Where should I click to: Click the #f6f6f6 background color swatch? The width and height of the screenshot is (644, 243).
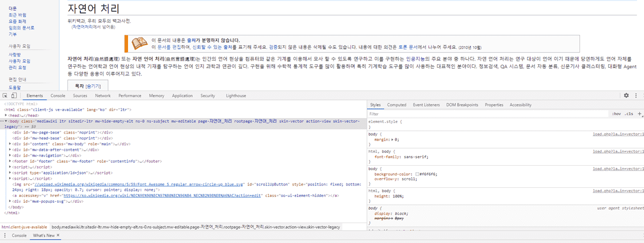pyautogui.click(x=418, y=174)
